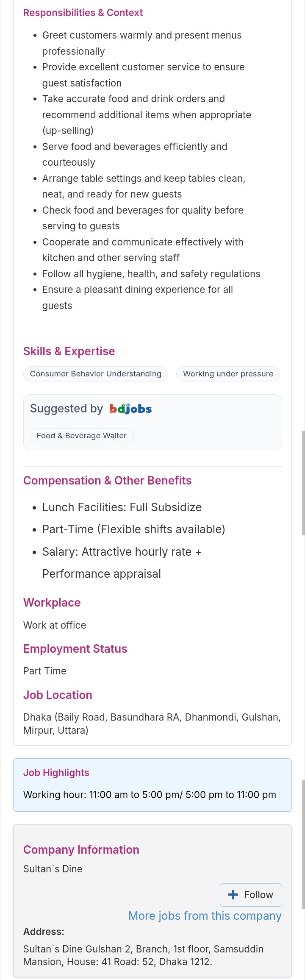Click the Sultan`s Dine company name
This screenshot has width=305, height=980.
click(x=53, y=869)
